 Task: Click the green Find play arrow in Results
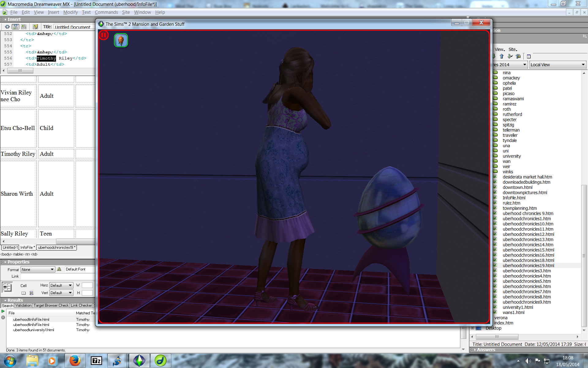[x=3, y=312]
